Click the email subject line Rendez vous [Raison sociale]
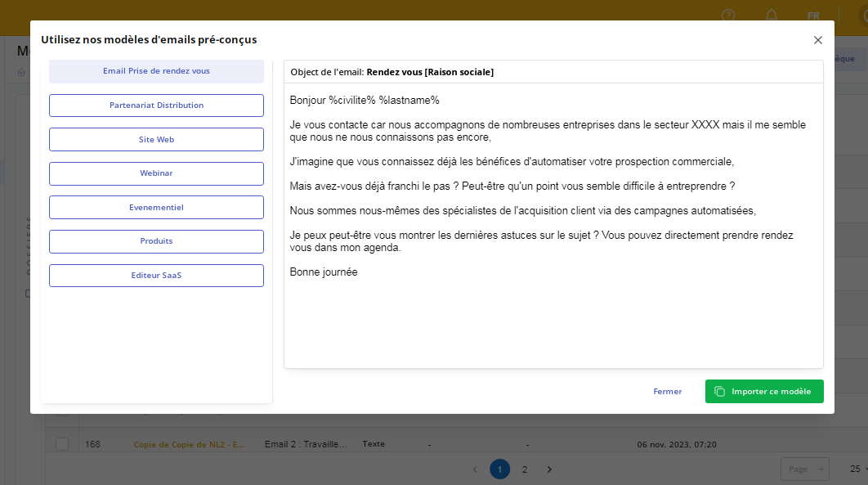The image size is (868, 485). [x=430, y=72]
